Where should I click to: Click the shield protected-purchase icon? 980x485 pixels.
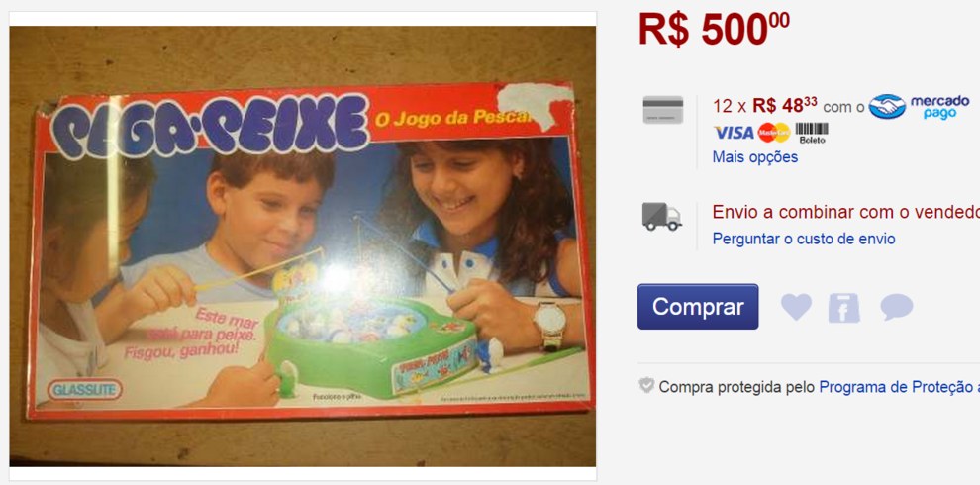pyautogui.click(x=646, y=386)
